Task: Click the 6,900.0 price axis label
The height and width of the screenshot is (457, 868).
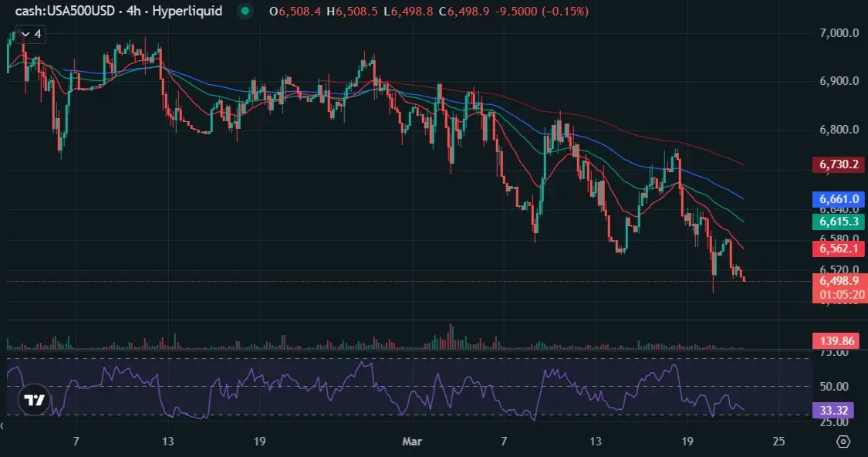Action: (839, 81)
